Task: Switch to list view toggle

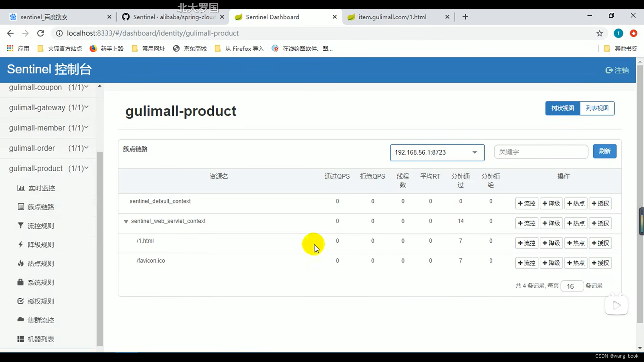Action: click(597, 108)
